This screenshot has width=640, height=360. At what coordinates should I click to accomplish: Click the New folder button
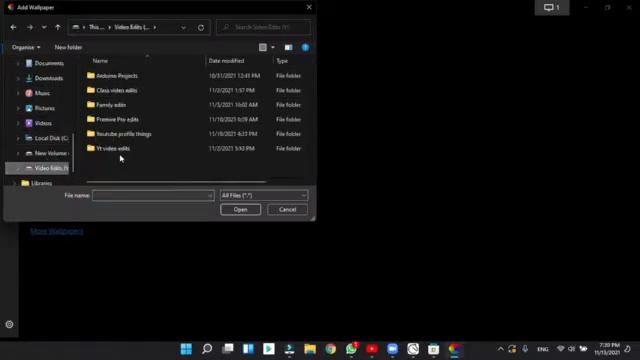68,47
